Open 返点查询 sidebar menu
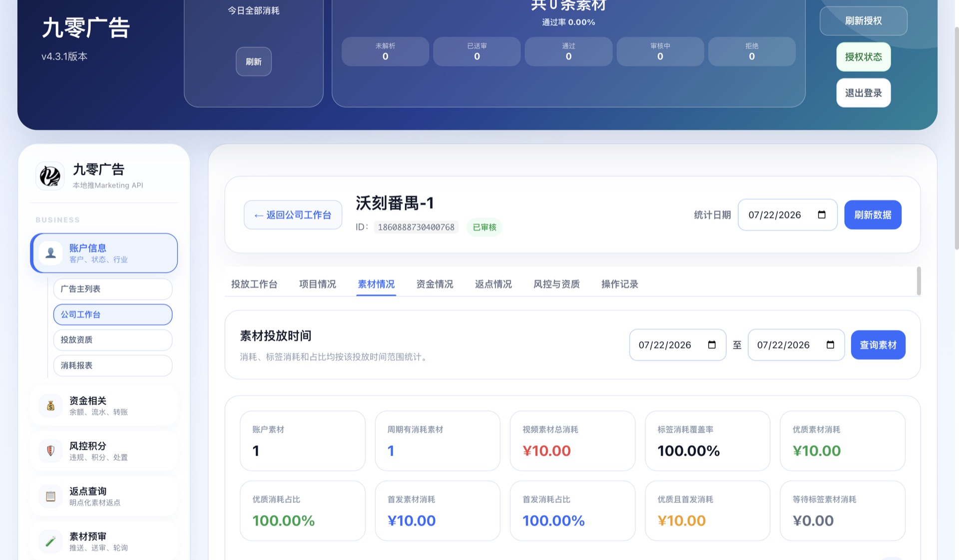This screenshot has width=959, height=560. coord(104,496)
